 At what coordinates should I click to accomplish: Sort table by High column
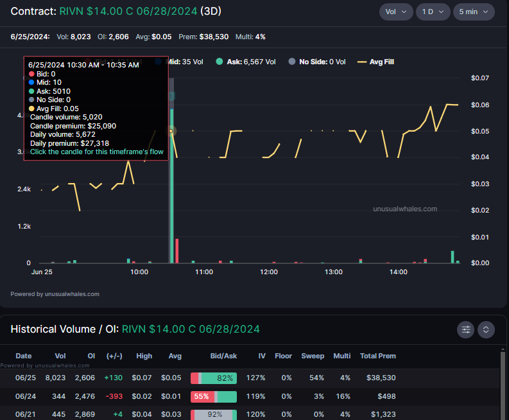pos(144,356)
